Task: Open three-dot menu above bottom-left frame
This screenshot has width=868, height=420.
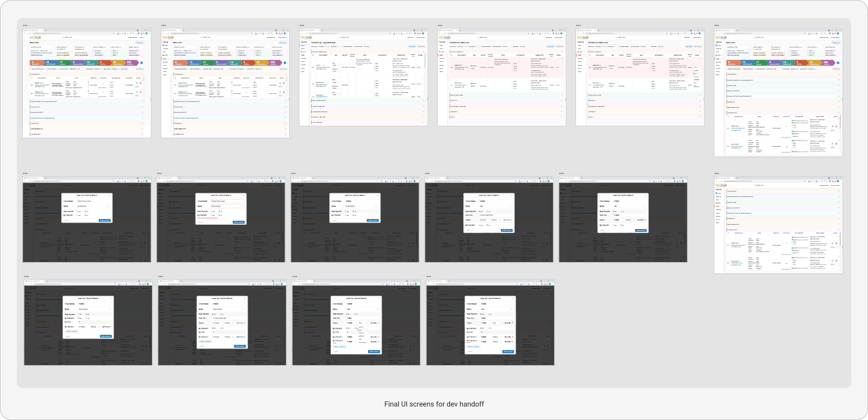Action: click(26, 276)
